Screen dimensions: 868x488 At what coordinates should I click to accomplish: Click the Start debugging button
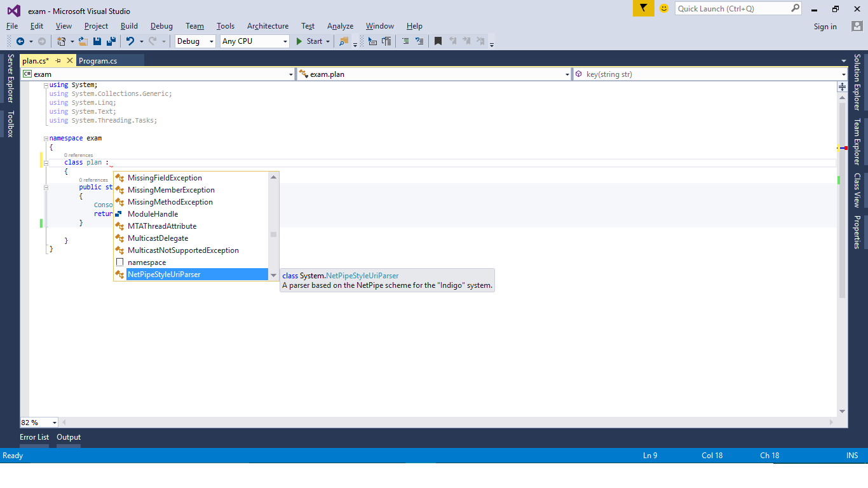coord(309,41)
